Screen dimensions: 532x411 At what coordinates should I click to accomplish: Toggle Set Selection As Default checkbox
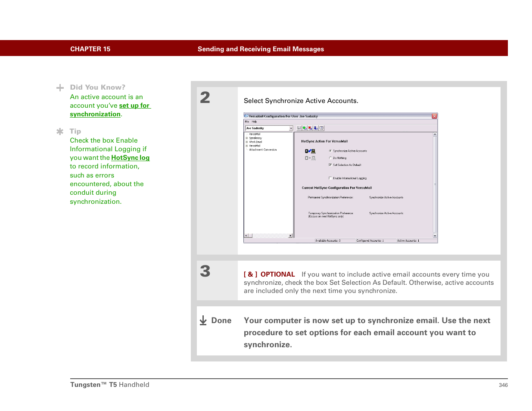[330, 165]
